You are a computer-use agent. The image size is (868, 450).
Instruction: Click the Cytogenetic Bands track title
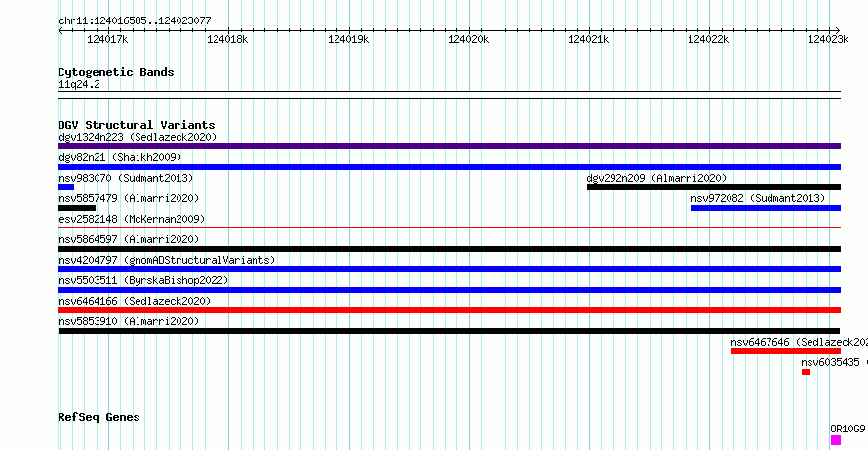coord(116,72)
